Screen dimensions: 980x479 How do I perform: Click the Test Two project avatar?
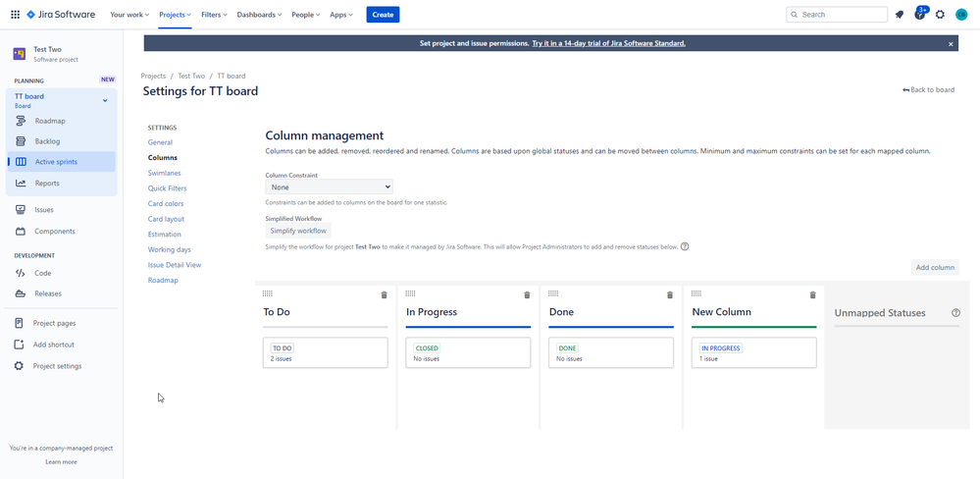pyautogui.click(x=20, y=54)
